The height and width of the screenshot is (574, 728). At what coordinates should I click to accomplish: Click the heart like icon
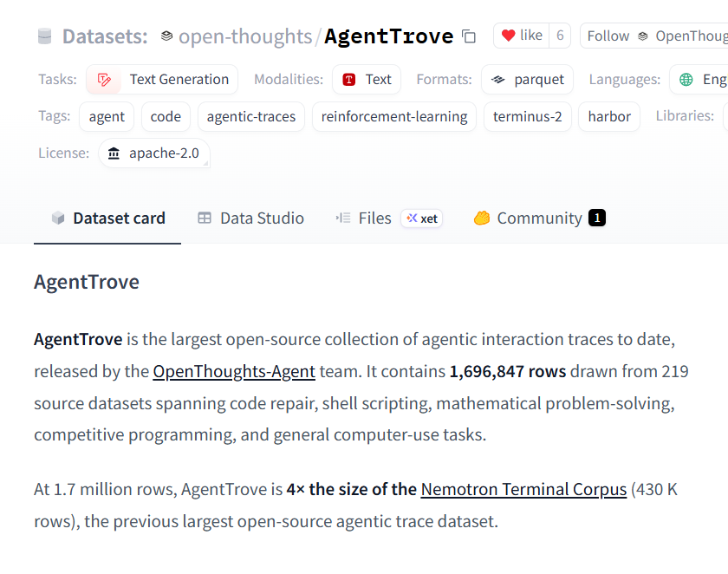[x=509, y=36]
